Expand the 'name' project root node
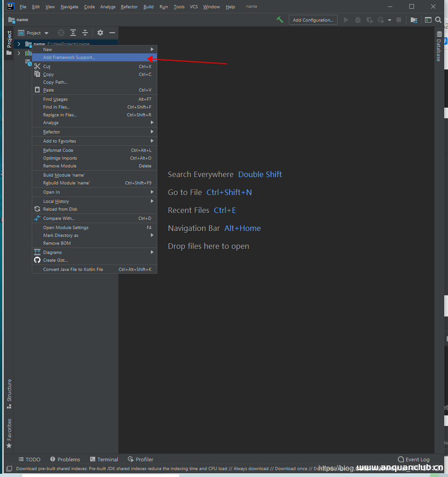The width and height of the screenshot is (448, 477). 19,44
